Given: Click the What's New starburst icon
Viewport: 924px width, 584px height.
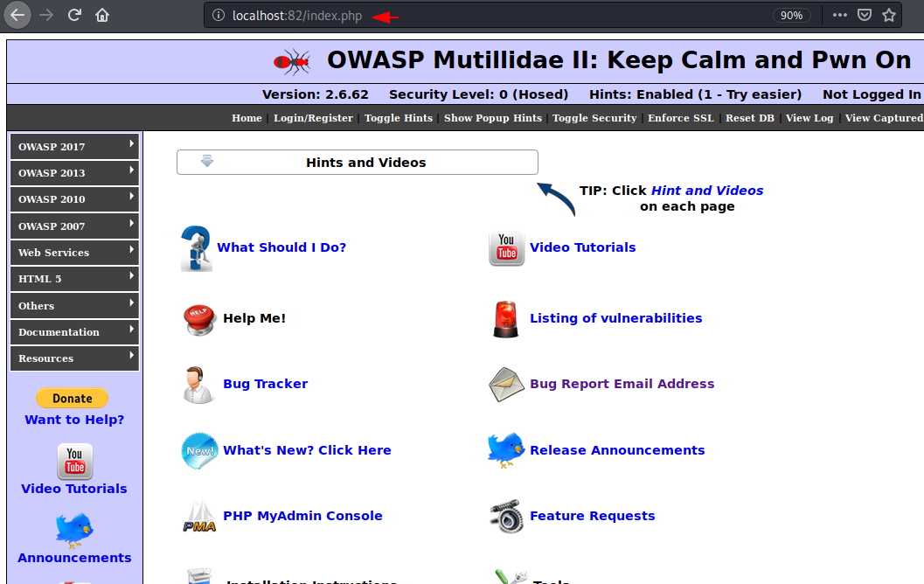Looking at the screenshot, I should tap(199, 451).
